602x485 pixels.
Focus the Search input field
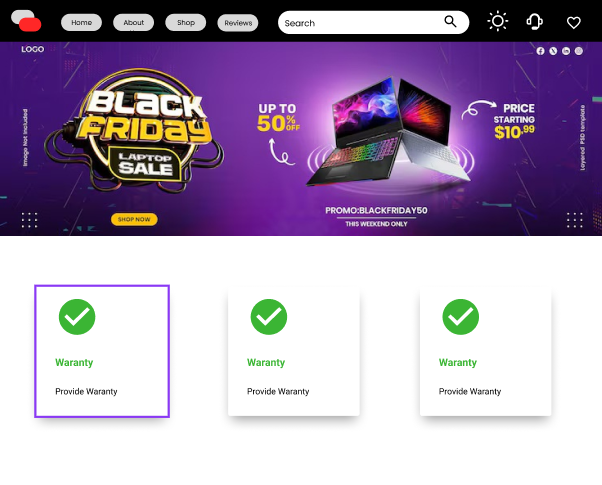click(x=360, y=22)
